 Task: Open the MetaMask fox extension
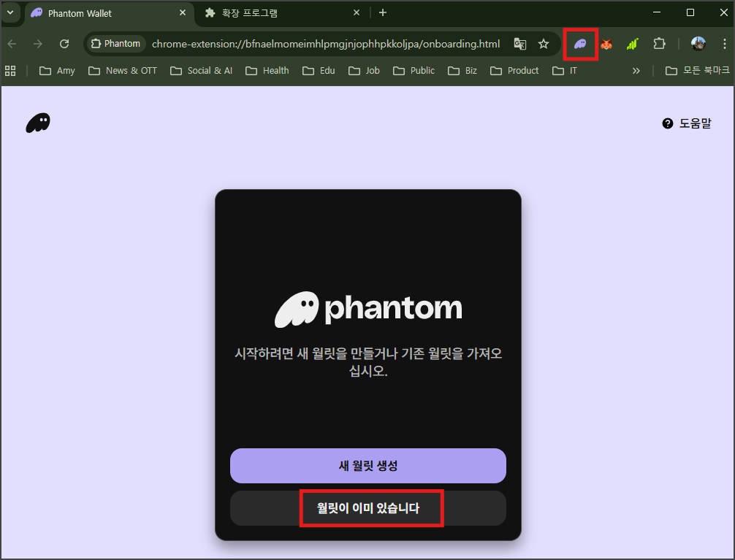pyautogui.click(x=606, y=44)
